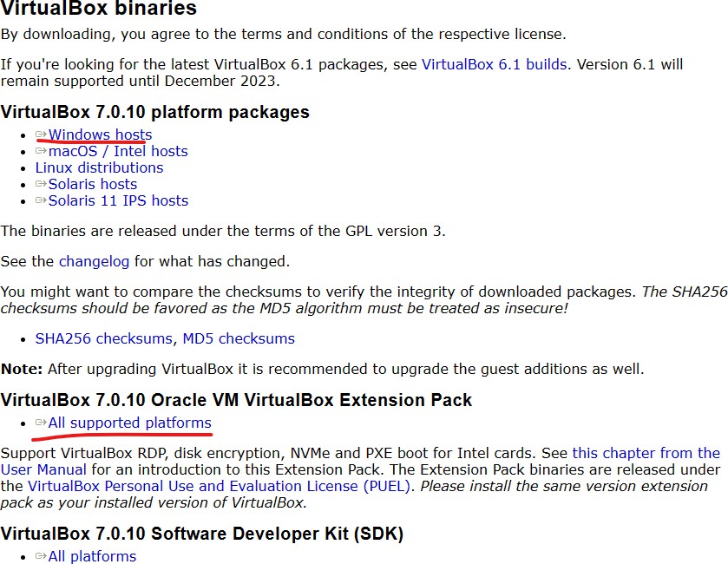Viewport: 728px width, 564px height.
Task: Open the Windows hosts download link
Action: [x=100, y=134]
